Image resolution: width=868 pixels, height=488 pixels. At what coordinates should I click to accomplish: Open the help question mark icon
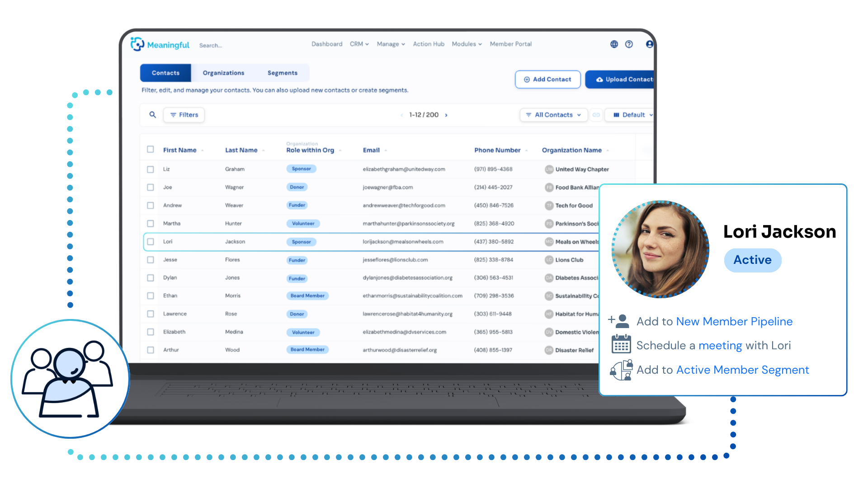[x=629, y=44]
